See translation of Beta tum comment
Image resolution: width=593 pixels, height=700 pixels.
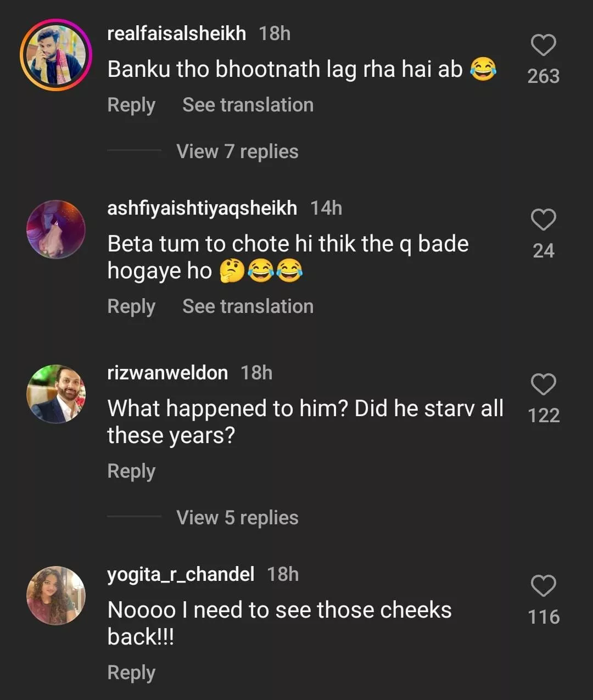[248, 306]
